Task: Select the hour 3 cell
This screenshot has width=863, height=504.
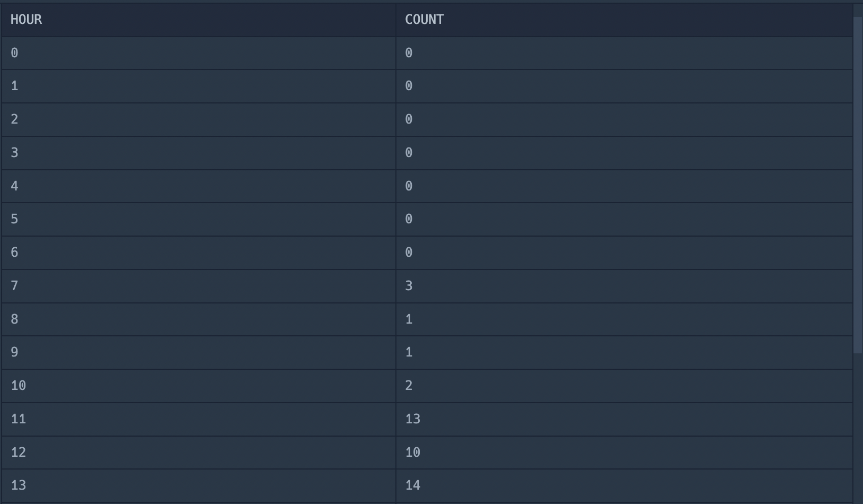Action: pos(199,153)
